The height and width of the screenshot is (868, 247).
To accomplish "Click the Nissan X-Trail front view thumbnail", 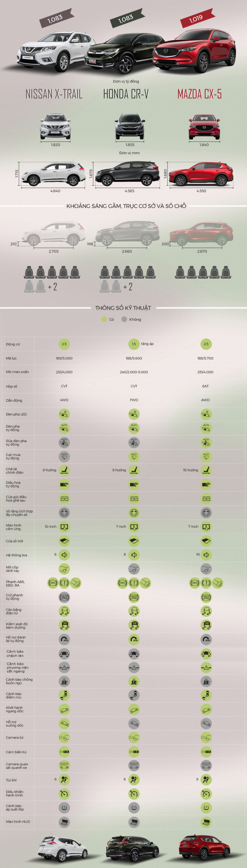I will [55, 127].
